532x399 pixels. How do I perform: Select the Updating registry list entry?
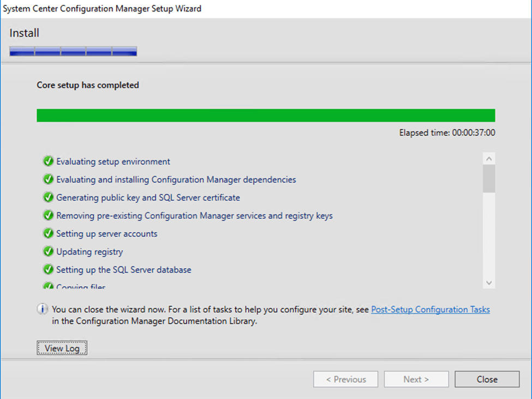[x=90, y=251]
